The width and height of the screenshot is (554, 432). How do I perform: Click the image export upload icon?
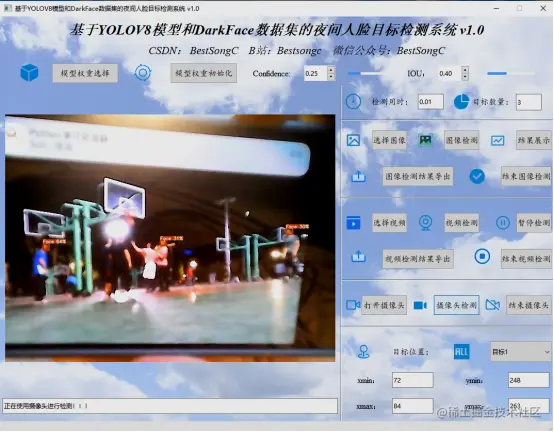pyautogui.click(x=358, y=176)
